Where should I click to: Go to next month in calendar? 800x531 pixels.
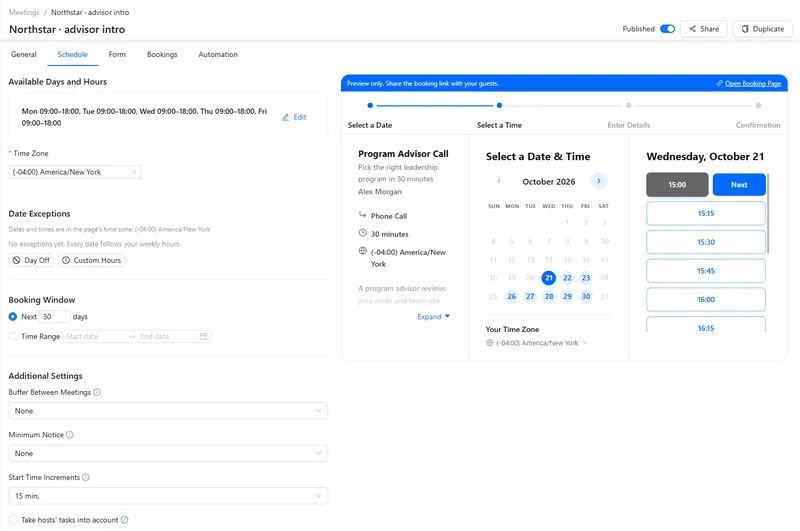pos(598,181)
